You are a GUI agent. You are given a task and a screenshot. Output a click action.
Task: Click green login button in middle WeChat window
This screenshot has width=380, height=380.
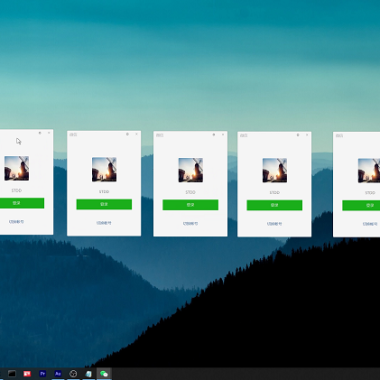(190, 205)
